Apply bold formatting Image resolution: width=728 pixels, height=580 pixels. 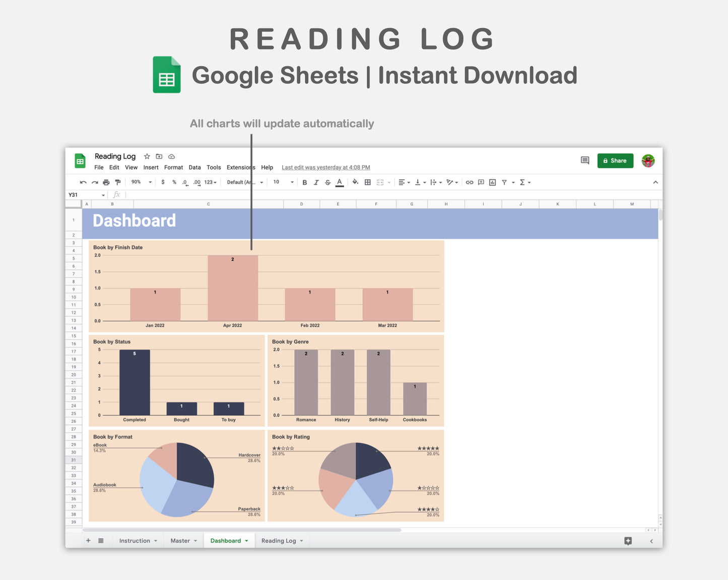[305, 182]
